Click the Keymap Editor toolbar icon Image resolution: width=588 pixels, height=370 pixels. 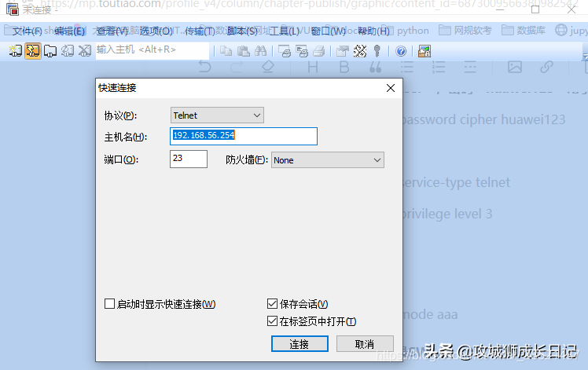(360, 51)
